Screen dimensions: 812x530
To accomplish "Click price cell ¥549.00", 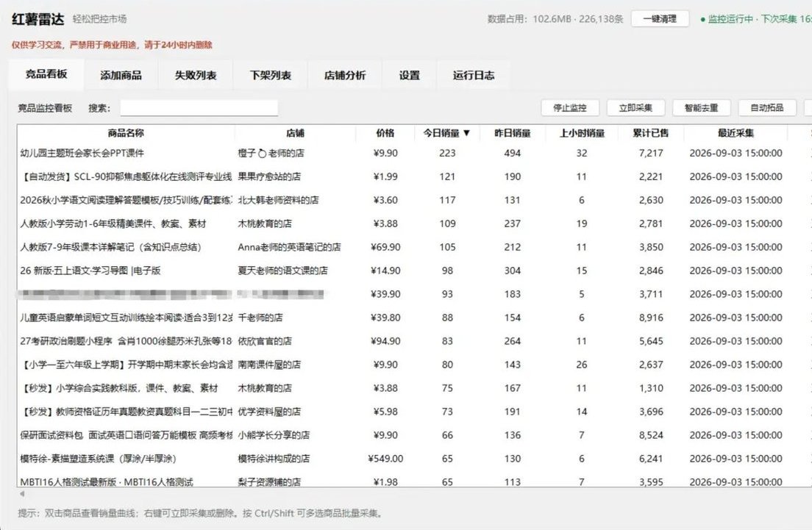I will [x=385, y=459].
